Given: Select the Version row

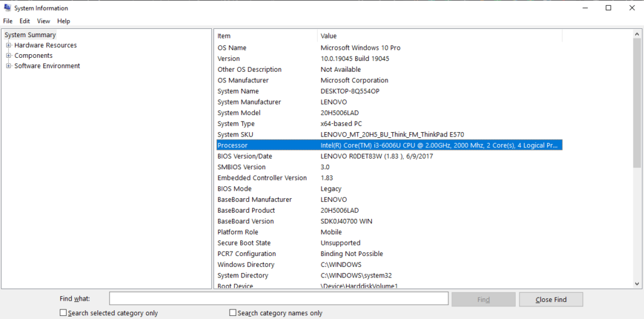Looking at the screenshot, I should click(x=389, y=59).
